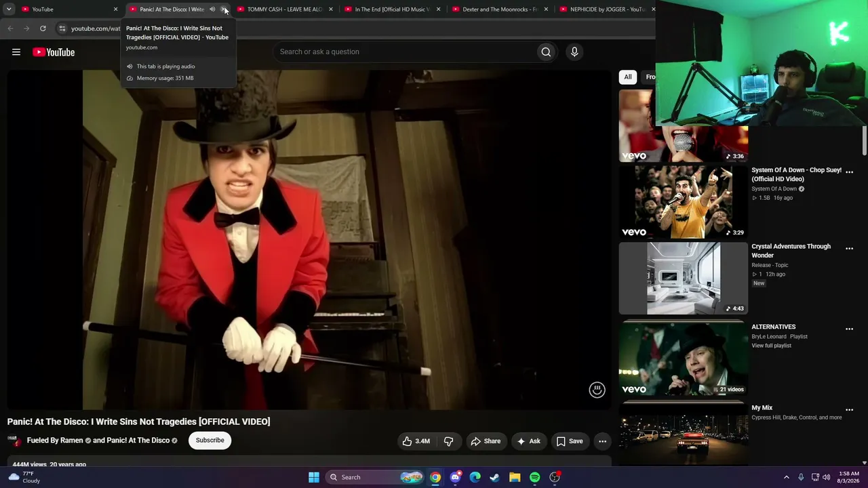This screenshot has height=488, width=868.
Task: Open Discord from the taskbar
Action: [x=455, y=477]
